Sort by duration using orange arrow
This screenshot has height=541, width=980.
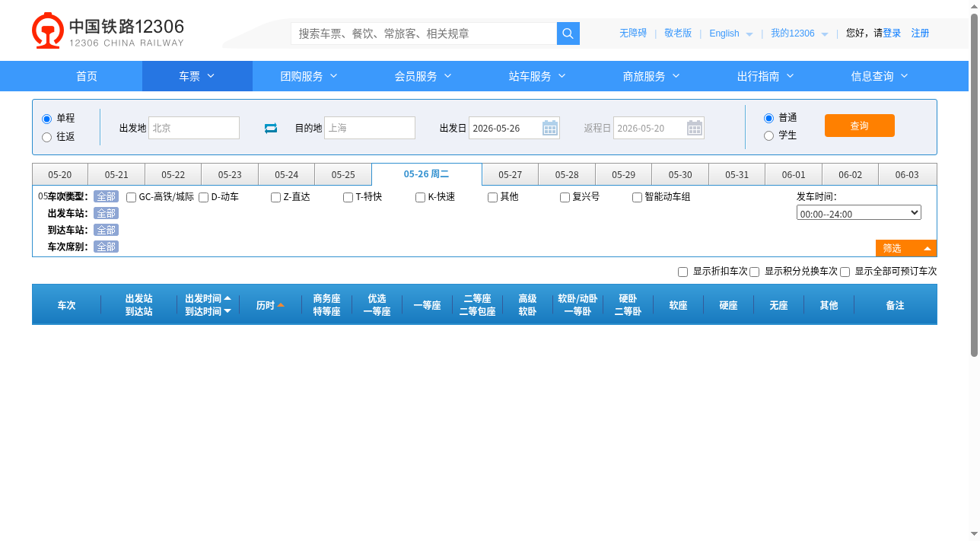pyautogui.click(x=281, y=305)
